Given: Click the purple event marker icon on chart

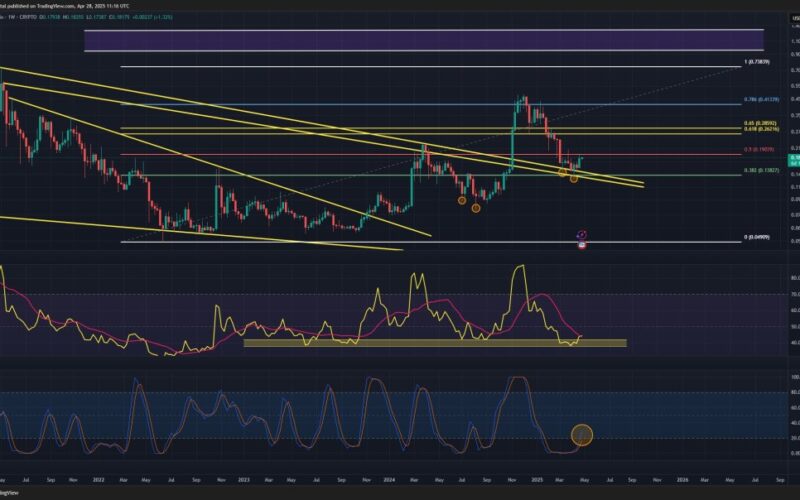Looking at the screenshot, I should coord(582,235).
